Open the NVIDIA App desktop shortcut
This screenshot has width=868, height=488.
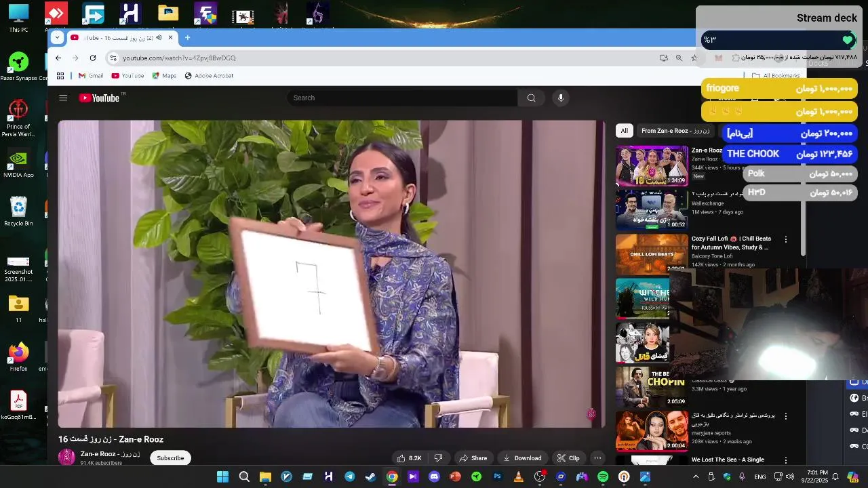(x=18, y=165)
